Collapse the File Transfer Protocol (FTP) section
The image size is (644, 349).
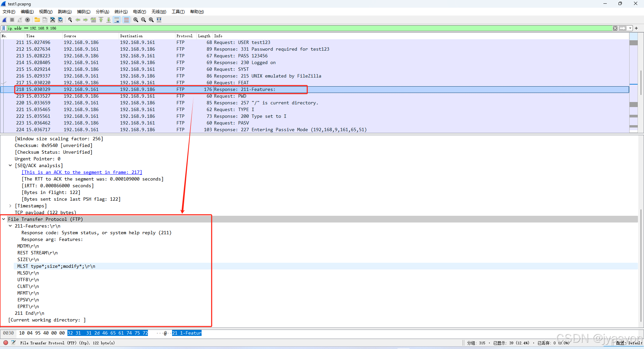[x=4, y=219]
